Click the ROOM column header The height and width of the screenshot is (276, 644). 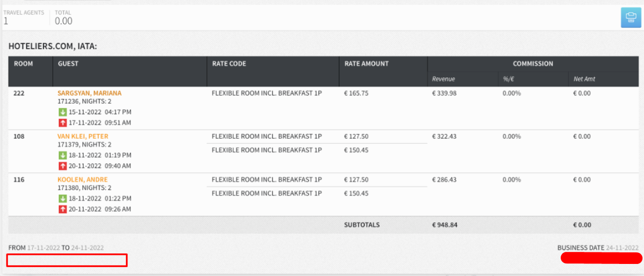(x=23, y=64)
